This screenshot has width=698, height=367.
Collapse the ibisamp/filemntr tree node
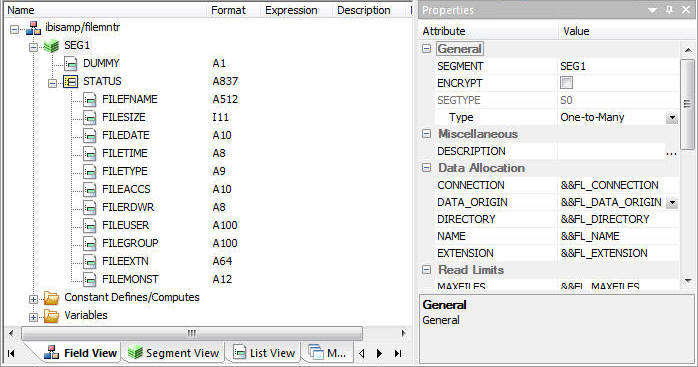[x=14, y=29]
